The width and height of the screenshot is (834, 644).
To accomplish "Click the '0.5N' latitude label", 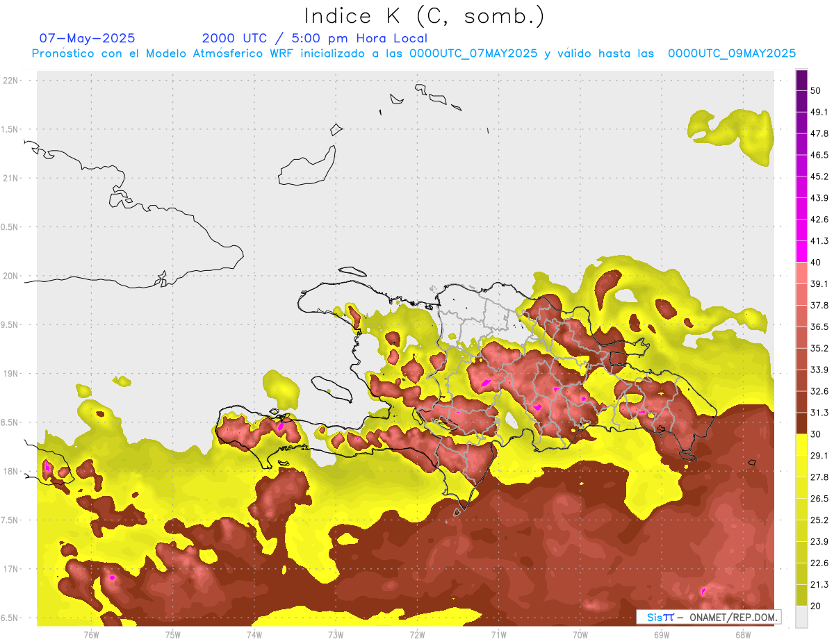I will [x=10, y=227].
